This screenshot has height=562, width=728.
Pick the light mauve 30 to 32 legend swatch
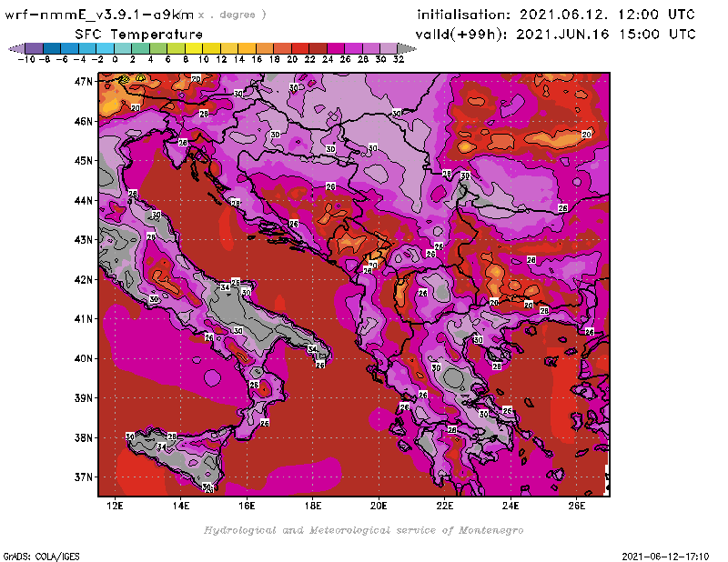(x=389, y=48)
